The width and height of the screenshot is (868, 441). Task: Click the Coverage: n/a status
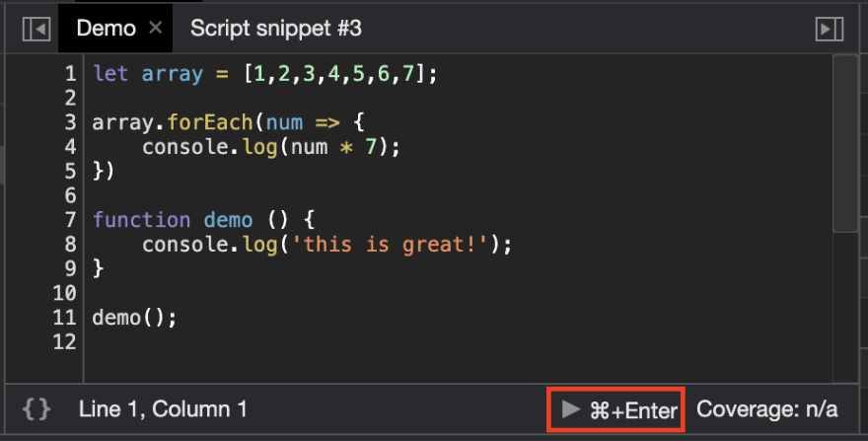tap(766, 409)
